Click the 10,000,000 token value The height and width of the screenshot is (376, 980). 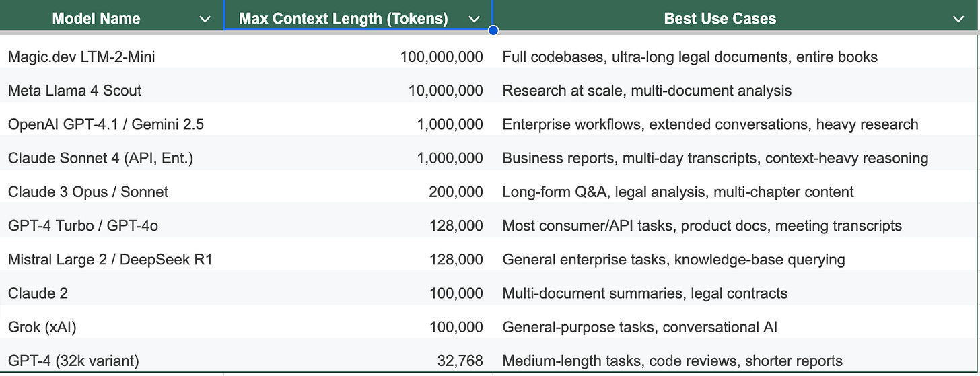(446, 91)
